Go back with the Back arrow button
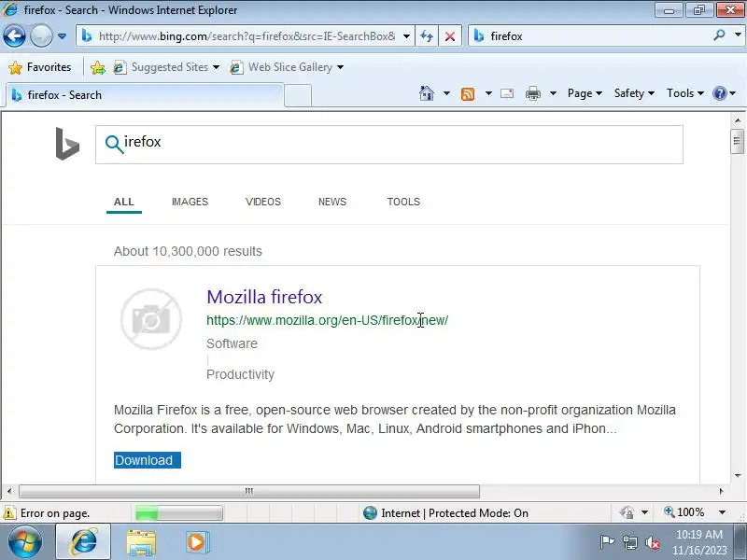The height and width of the screenshot is (560, 747). click(x=14, y=35)
